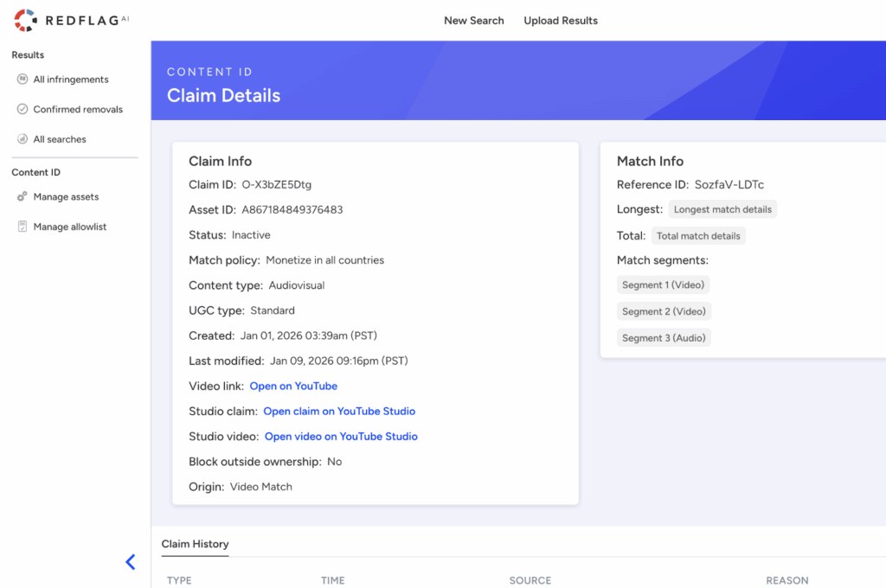Open the New Search menu item
The height and width of the screenshot is (588, 886).
473,21
